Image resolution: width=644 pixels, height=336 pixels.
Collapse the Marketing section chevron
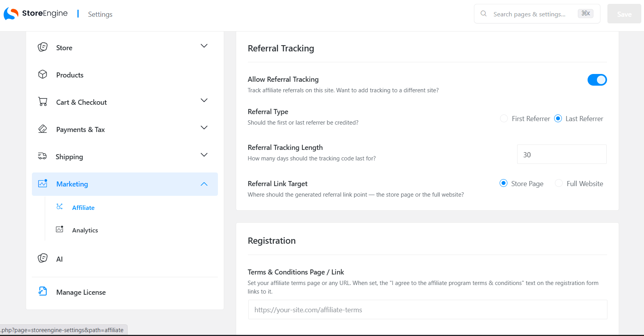[x=204, y=184]
